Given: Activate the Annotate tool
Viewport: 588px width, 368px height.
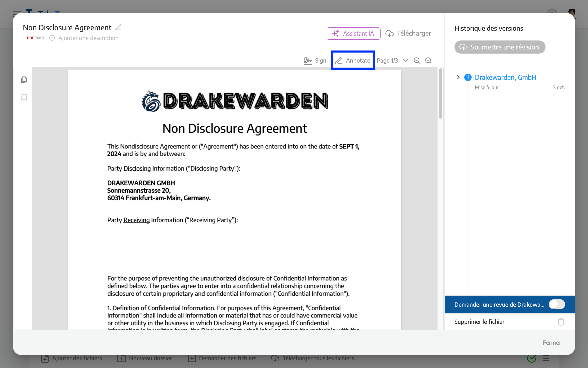Looking at the screenshot, I should pyautogui.click(x=353, y=60).
